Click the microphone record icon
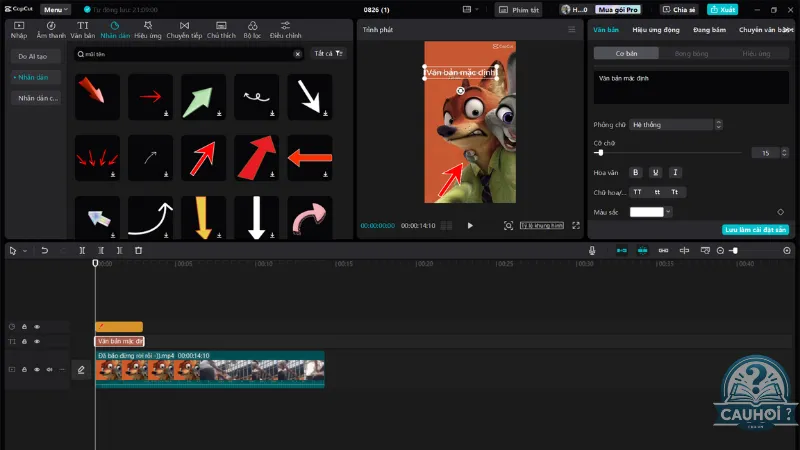 [592, 251]
